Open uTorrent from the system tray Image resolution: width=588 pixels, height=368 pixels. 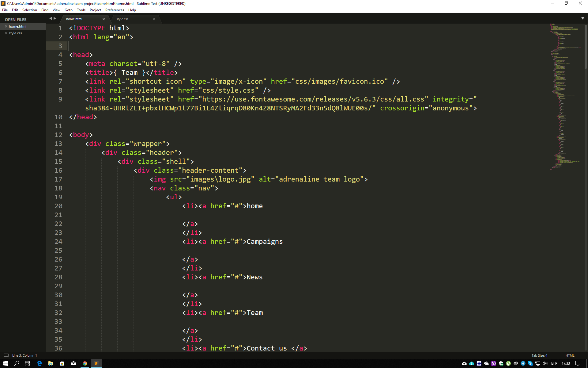click(509, 363)
